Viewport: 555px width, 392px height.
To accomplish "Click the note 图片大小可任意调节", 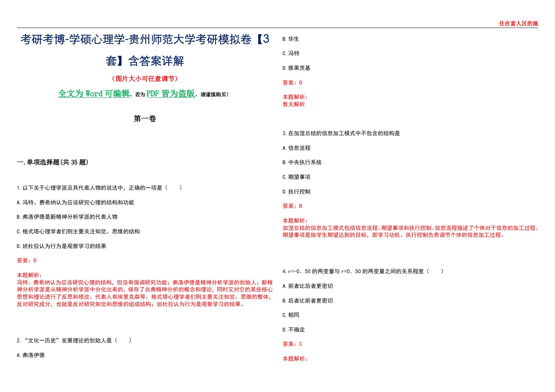I will coord(145,79).
